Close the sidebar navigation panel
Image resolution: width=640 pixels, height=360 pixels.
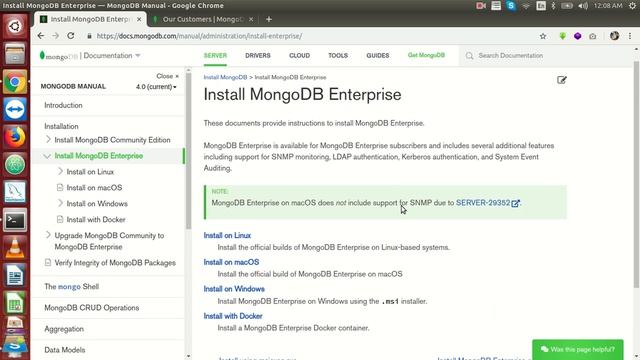[x=167, y=76]
